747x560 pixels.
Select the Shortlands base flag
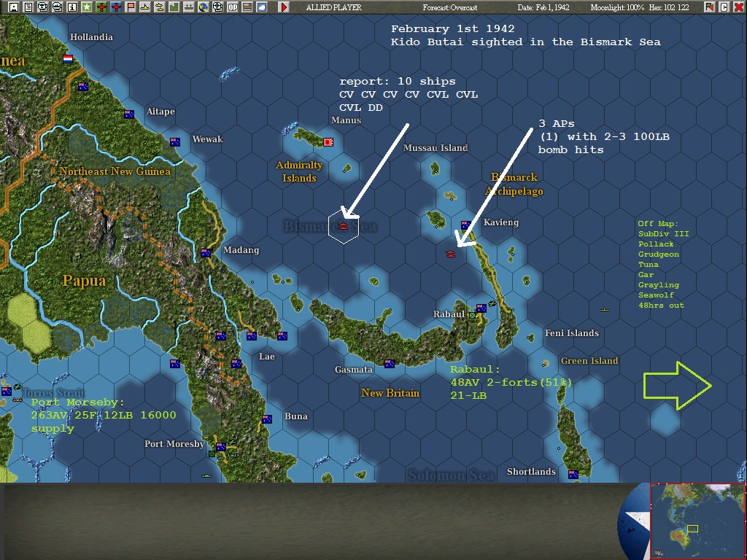[573, 474]
